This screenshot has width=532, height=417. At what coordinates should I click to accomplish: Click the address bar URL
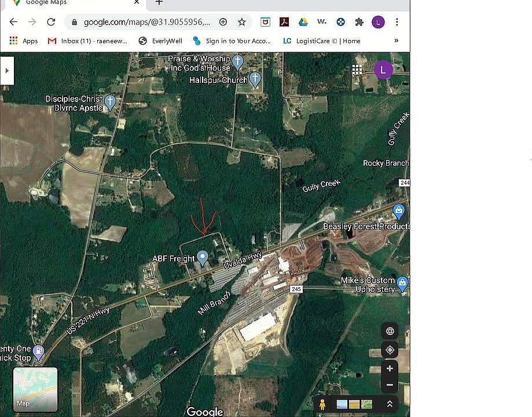tap(146, 22)
